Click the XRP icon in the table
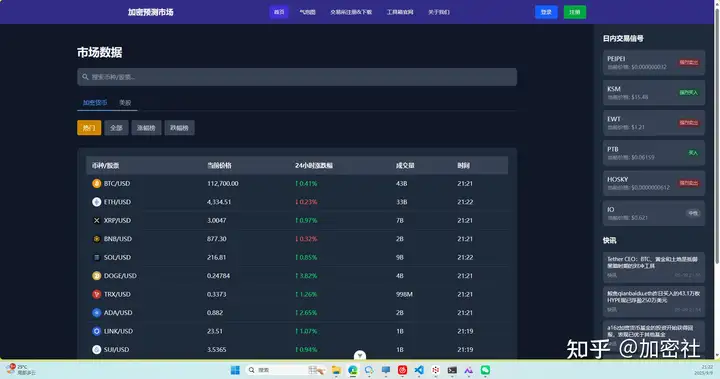 pos(96,221)
